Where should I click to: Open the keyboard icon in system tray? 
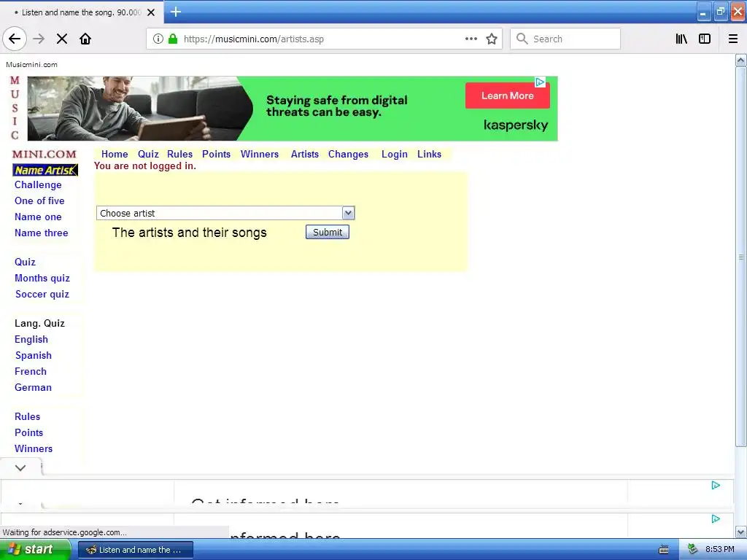pyautogui.click(x=664, y=550)
